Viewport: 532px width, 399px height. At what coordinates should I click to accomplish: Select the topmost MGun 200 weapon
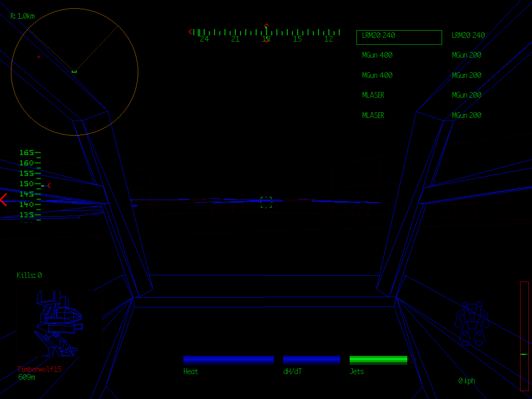[x=467, y=55]
